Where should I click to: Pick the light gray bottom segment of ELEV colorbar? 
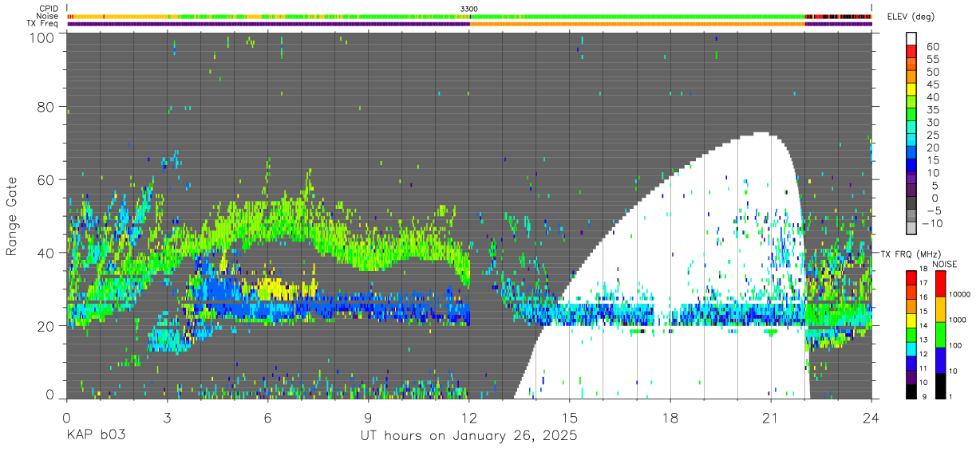(x=911, y=226)
